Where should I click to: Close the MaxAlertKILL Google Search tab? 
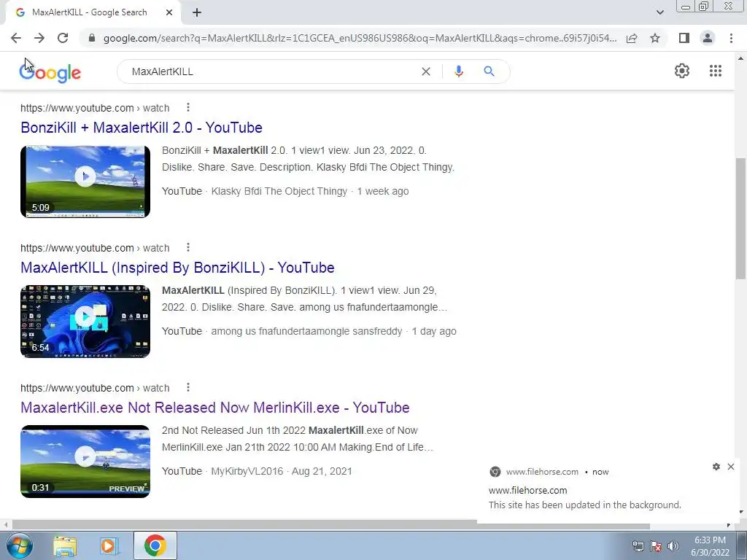[x=169, y=13]
